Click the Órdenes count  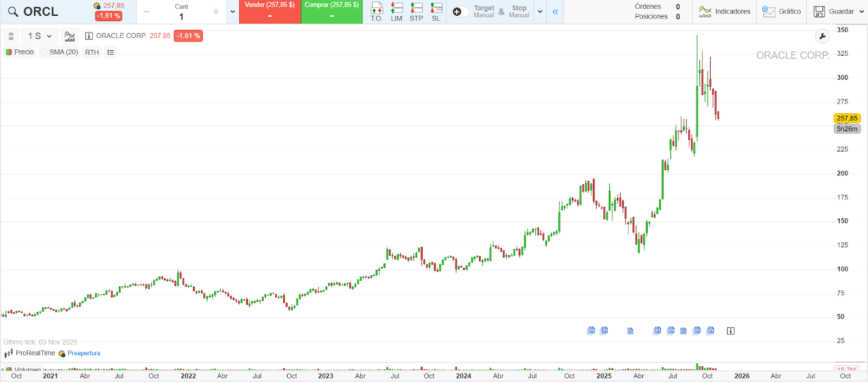tap(678, 7)
